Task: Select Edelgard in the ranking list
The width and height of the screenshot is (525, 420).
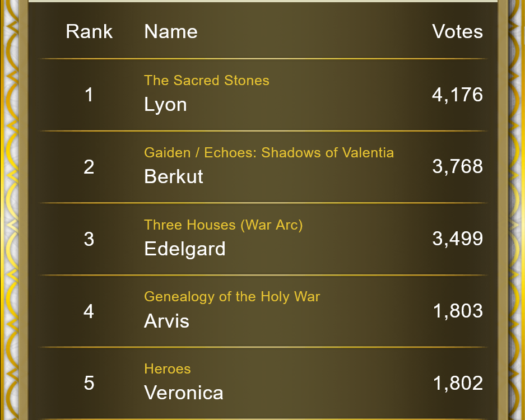Action: tap(185, 249)
